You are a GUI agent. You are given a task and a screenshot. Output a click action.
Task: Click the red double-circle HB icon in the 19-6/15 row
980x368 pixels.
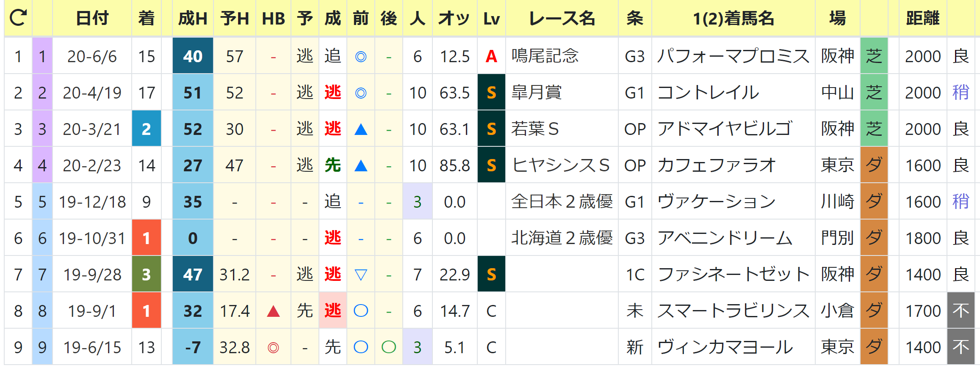pos(273,348)
